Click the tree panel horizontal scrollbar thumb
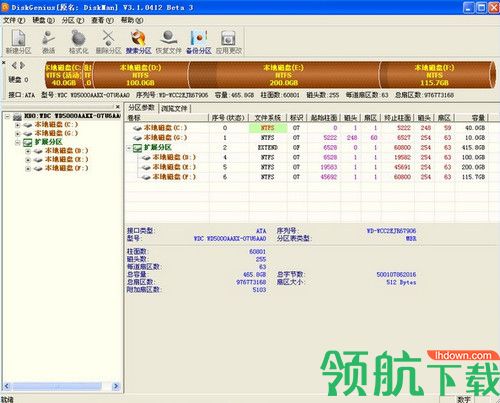The image size is (500, 403). point(57,386)
